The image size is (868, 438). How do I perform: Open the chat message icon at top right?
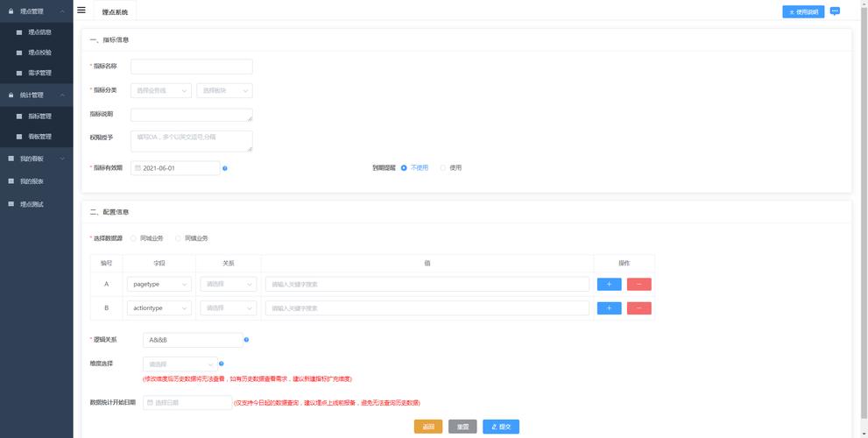point(835,11)
